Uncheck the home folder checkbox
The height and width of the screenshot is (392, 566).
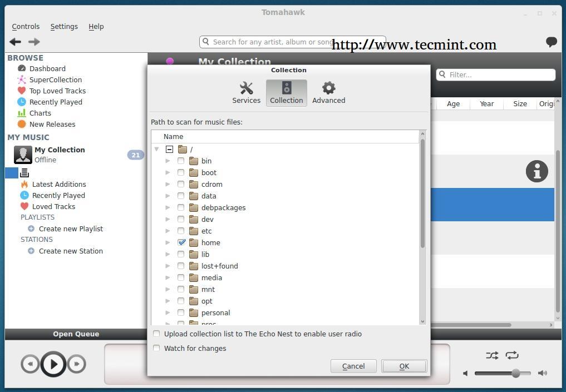(x=181, y=242)
